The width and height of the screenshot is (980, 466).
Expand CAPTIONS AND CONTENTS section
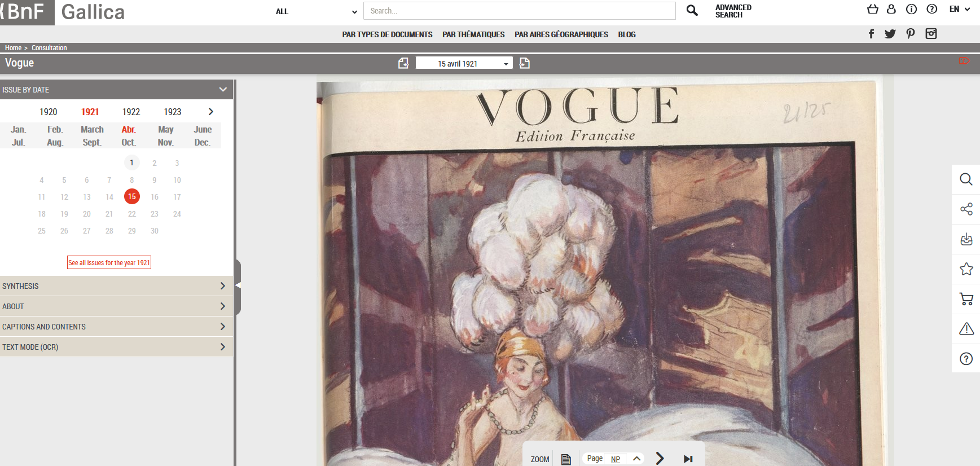[x=116, y=327]
